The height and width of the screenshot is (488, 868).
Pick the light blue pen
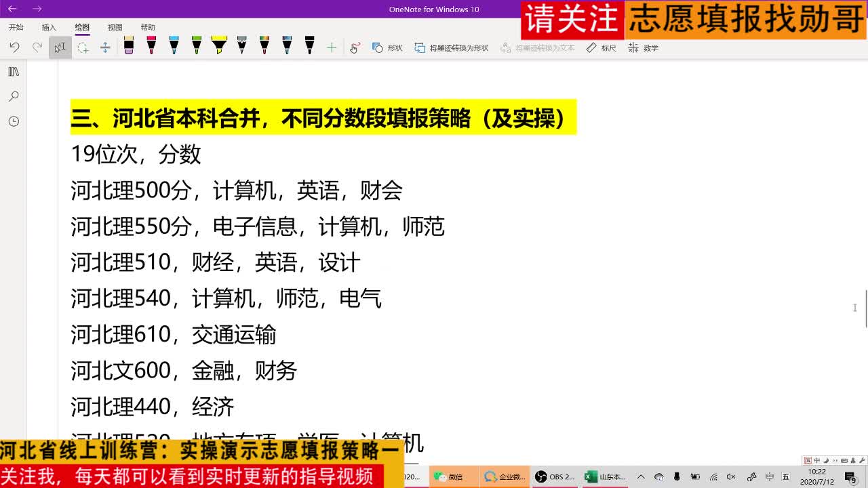tap(174, 46)
